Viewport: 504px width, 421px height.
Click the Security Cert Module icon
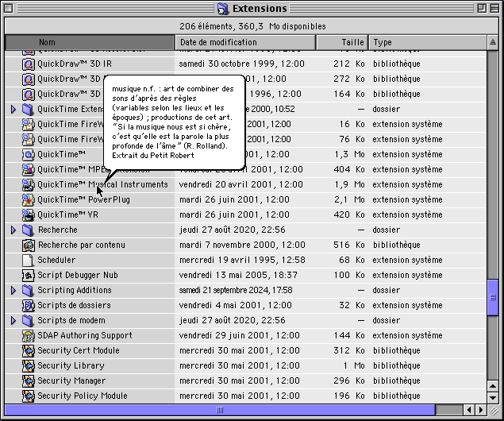(29, 350)
